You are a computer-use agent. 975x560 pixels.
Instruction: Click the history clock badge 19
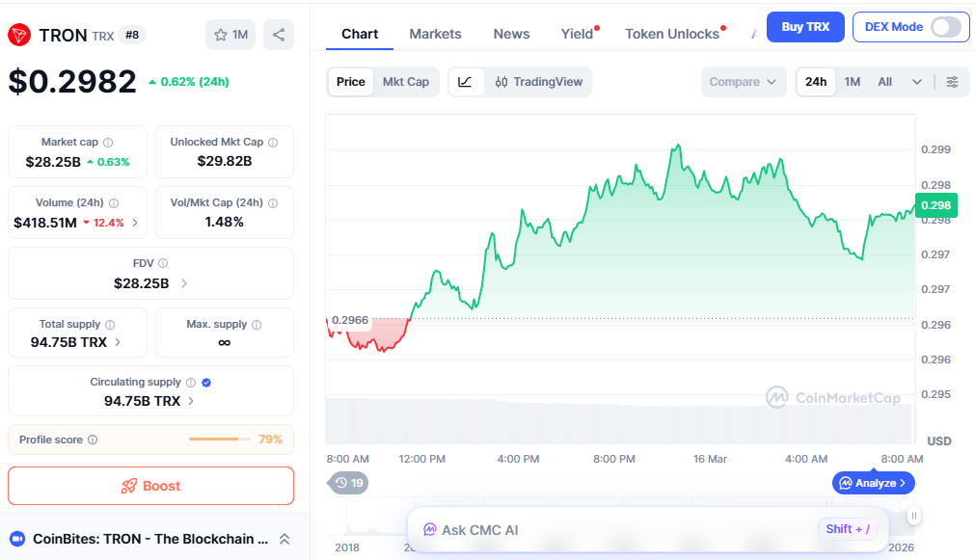pyautogui.click(x=348, y=483)
